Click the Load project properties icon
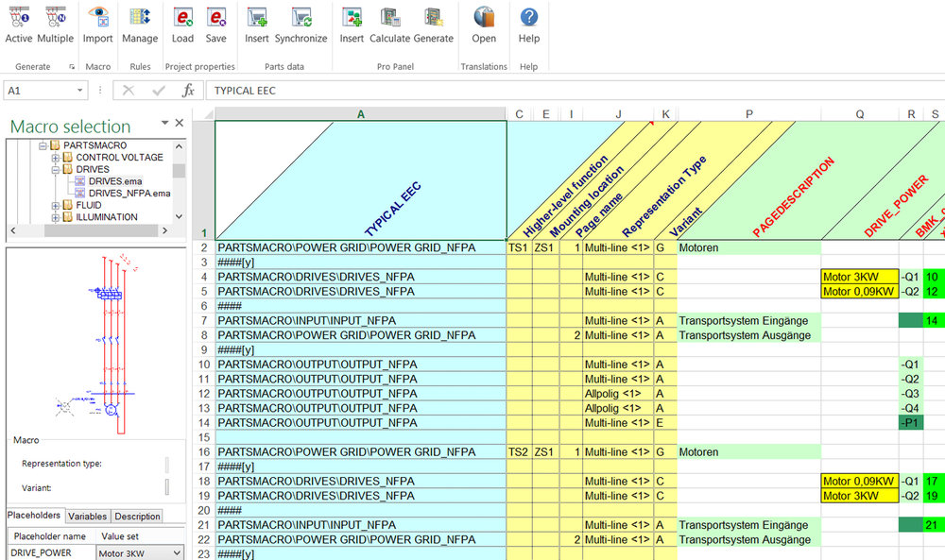 (x=182, y=26)
